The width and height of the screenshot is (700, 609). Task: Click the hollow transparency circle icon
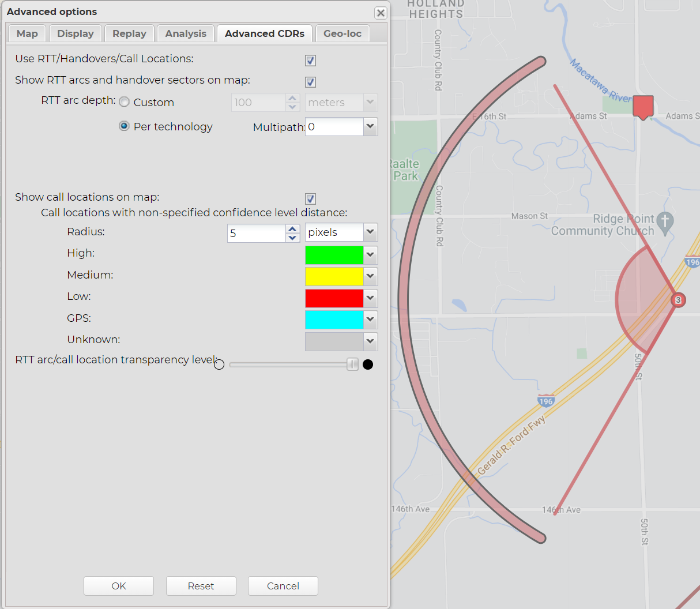pyautogui.click(x=219, y=364)
